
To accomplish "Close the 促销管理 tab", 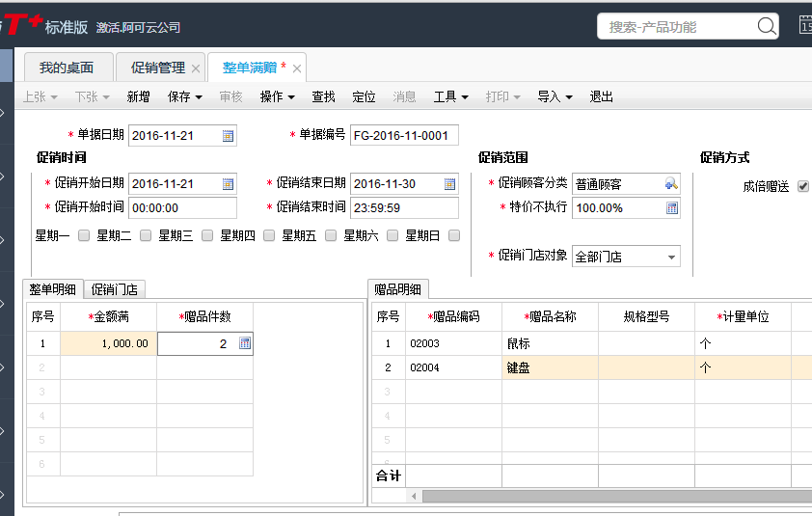I will pyautogui.click(x=196, y=68).
